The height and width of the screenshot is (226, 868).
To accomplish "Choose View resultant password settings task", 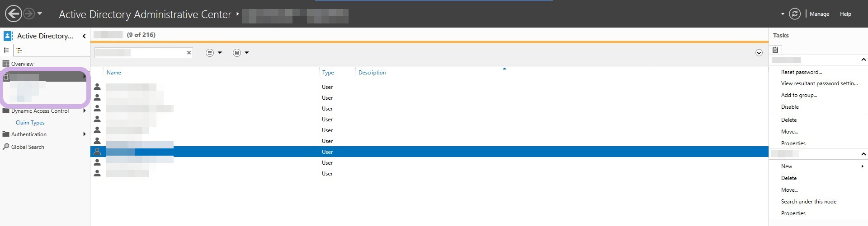I will (819, 83).
